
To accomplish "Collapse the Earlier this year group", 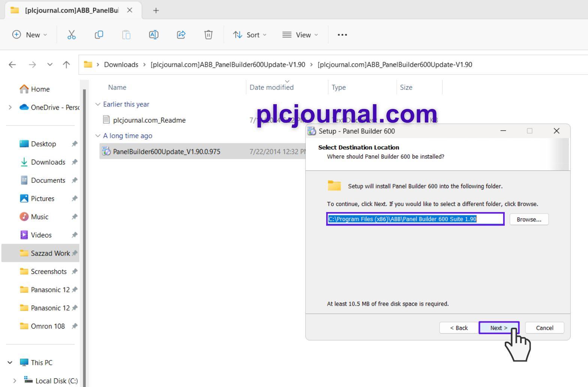I will click(98, 104).
